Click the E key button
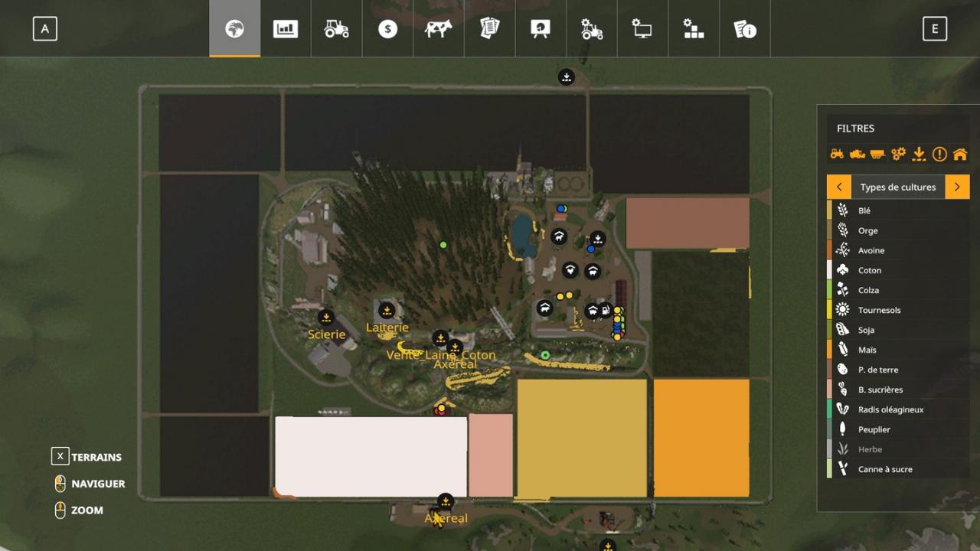 (x=935, y=29)
